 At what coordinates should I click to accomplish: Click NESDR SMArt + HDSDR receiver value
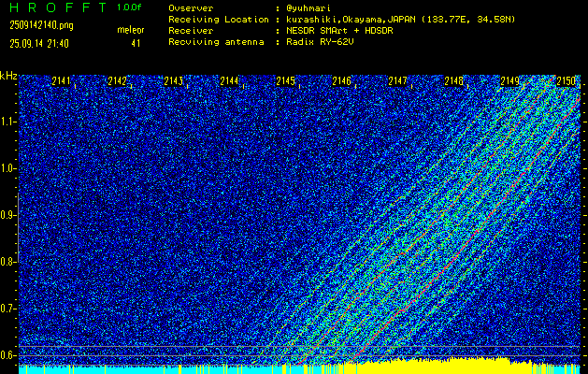339,31
